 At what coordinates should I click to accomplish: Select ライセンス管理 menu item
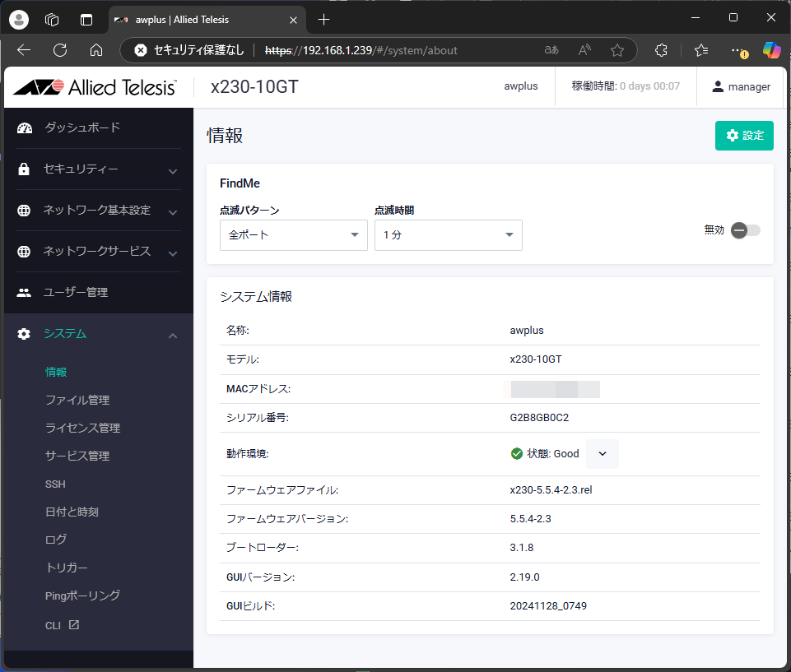[x=82, y=428]
